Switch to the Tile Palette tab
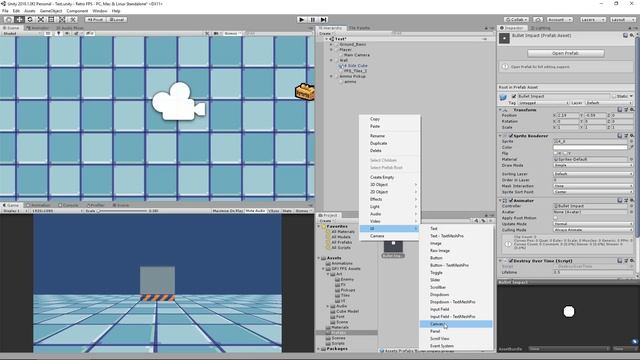The height and width of the screenshot is (360, 640). (359, 28)
